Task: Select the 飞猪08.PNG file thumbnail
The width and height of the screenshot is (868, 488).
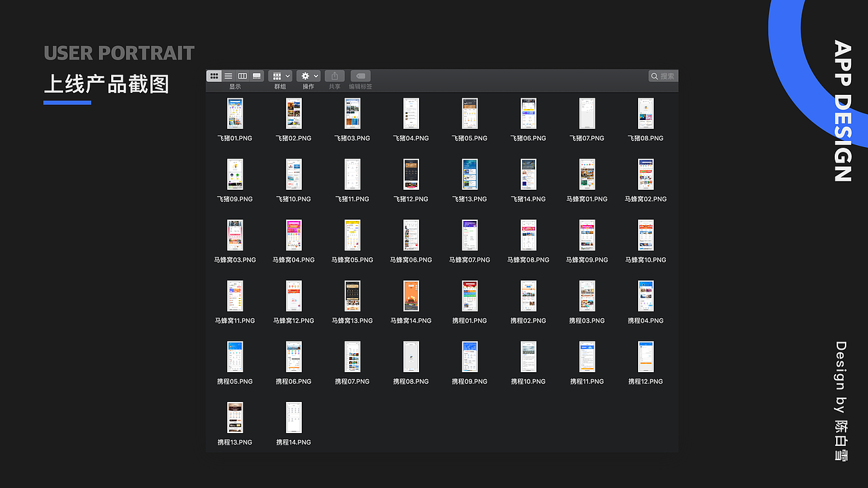Action: pyautogui.click(x=646, y=113)
